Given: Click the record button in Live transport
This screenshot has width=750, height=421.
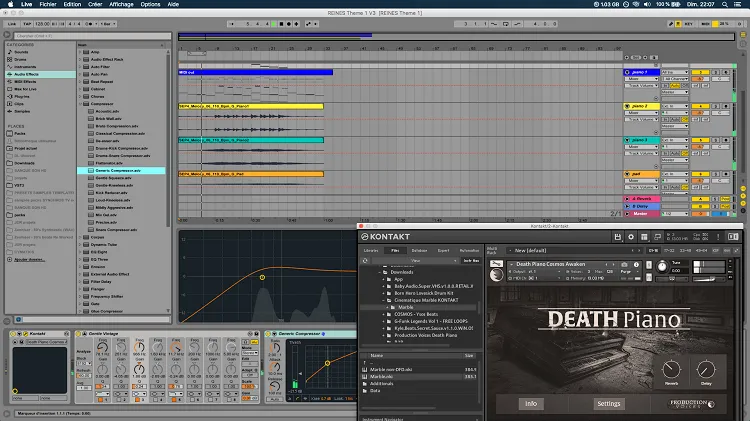Looking at the screenshot, I should click(289, 24).
